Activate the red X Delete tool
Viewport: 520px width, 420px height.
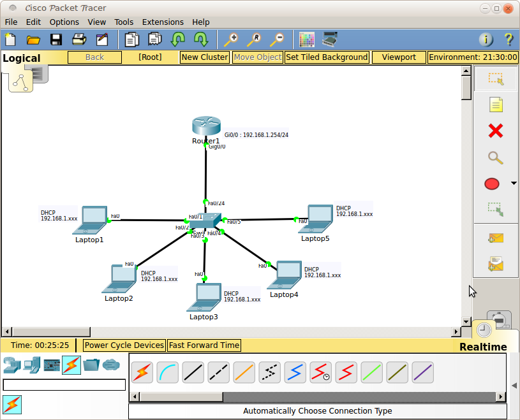coord(496,131)
